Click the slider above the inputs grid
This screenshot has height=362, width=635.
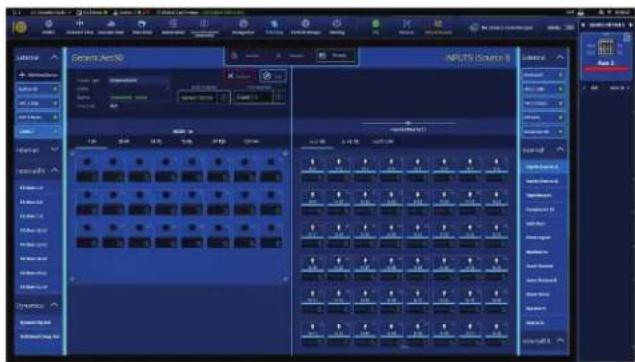[x=408, y=123]
